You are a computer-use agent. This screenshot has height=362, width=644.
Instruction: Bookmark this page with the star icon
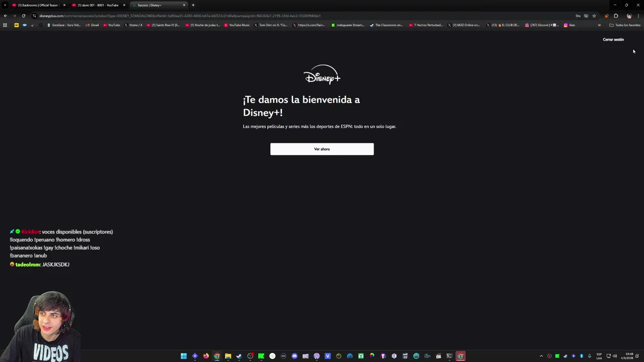(594, 16)
